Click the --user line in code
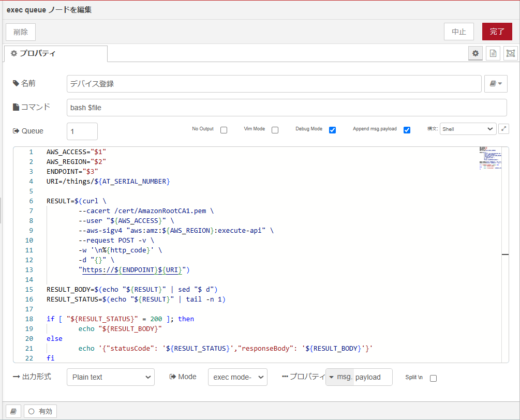This screenshot has height=420, width=520. coord(126,221)
